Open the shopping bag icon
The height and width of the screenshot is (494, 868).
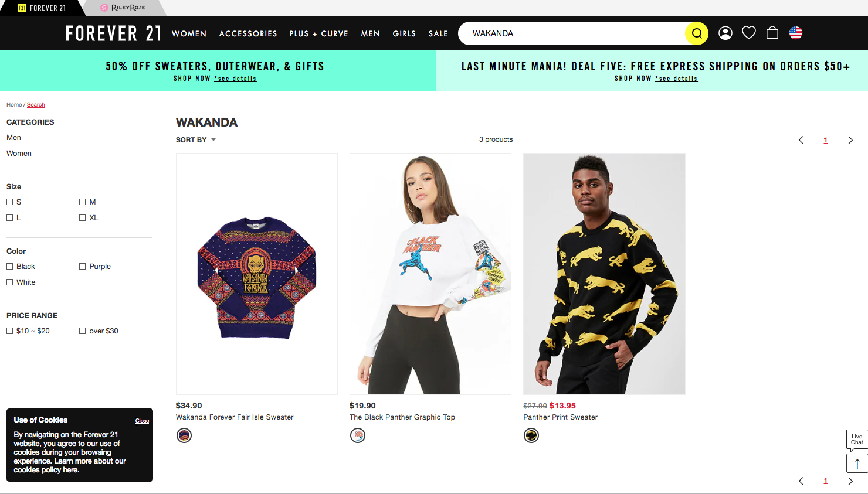[772, 33]
